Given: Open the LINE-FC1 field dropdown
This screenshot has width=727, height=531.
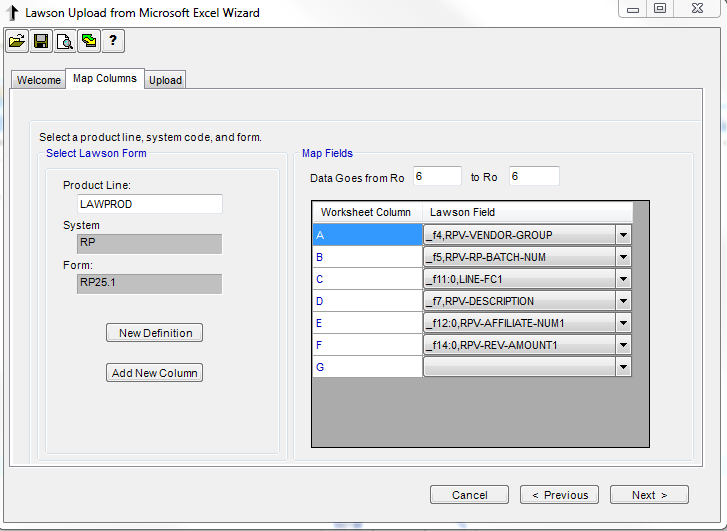Looking at the screenshot, I should coord(623,280).
